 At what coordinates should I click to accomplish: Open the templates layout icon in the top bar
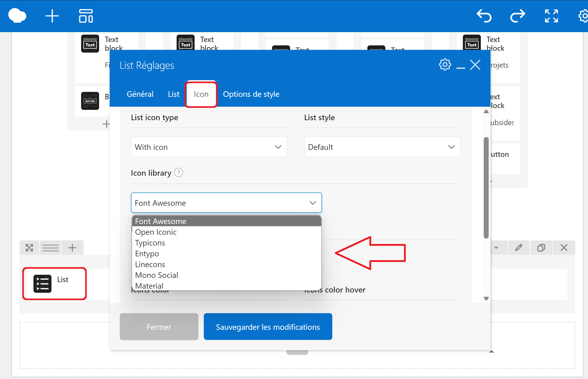tap(86, 16)
